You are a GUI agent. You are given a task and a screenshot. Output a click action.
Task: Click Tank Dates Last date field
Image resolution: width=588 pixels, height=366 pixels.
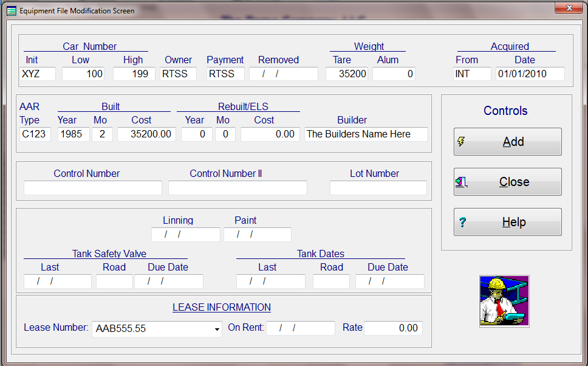click(x=271, y=281)
